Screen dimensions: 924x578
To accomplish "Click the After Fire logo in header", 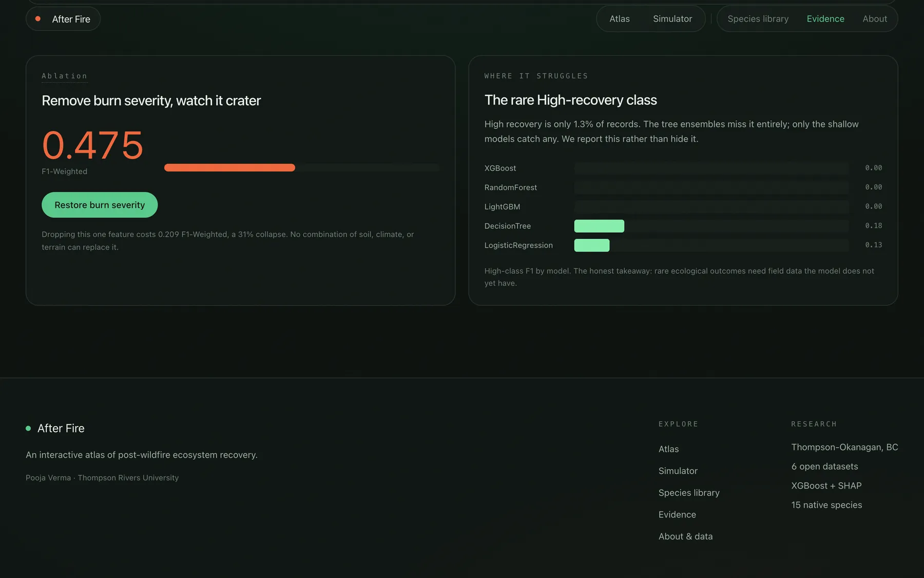I will click(x=63, y=19).
